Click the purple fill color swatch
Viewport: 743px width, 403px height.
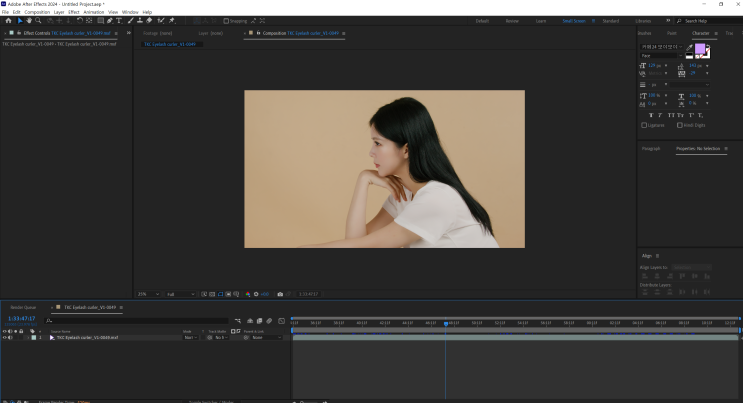point(700,50)
